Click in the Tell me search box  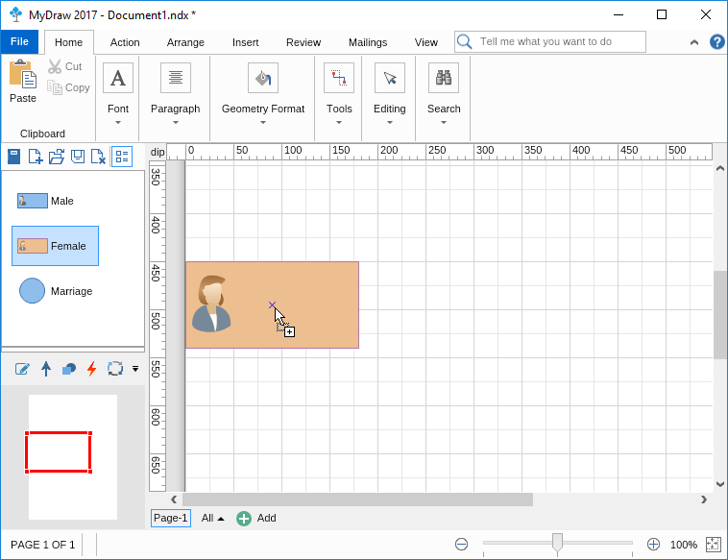550,42
